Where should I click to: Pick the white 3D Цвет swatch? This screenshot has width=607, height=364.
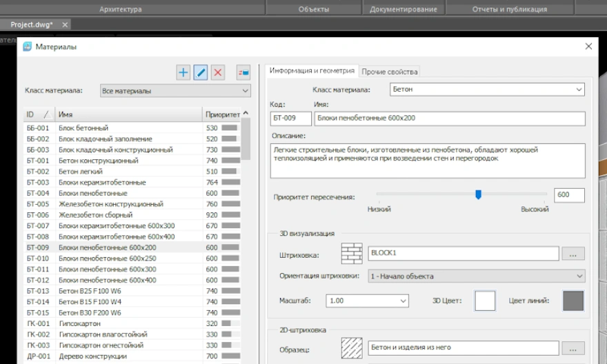click(486, 301)
